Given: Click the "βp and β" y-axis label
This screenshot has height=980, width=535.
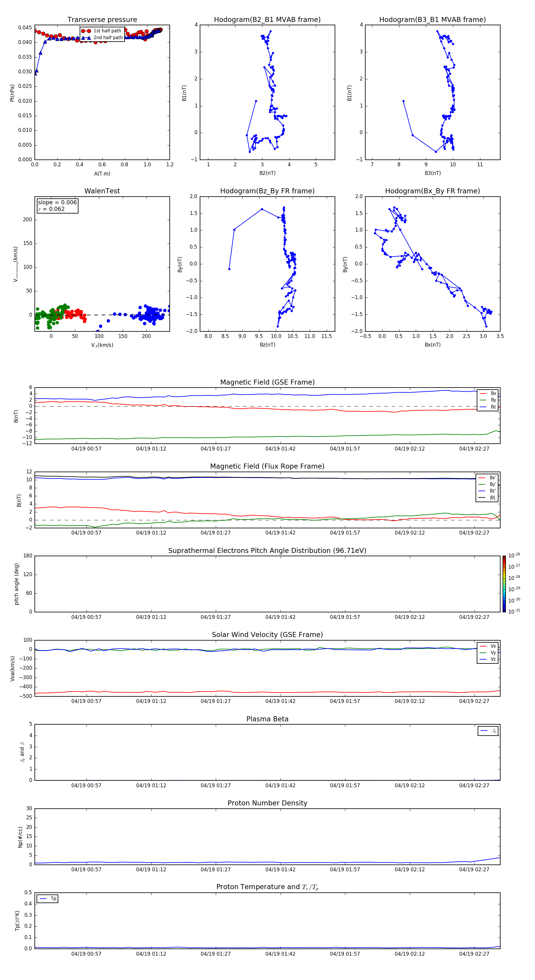Looking at the screenshot, I should 22,753.
